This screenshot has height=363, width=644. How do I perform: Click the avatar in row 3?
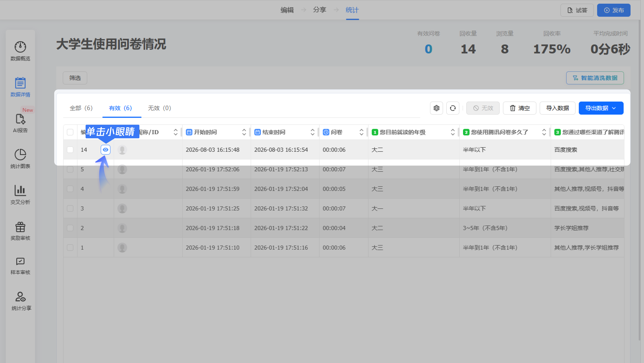(x=122, y=208)
